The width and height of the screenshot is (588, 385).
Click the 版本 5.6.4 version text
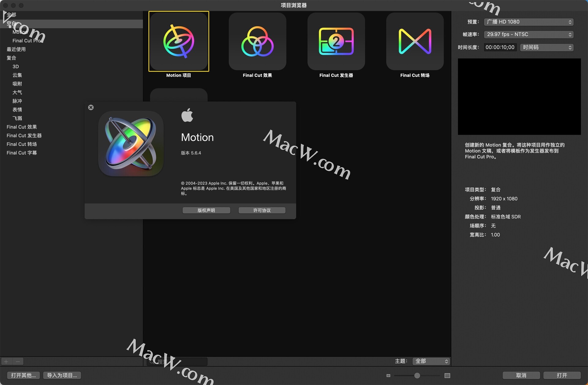(x=191, y=153)
